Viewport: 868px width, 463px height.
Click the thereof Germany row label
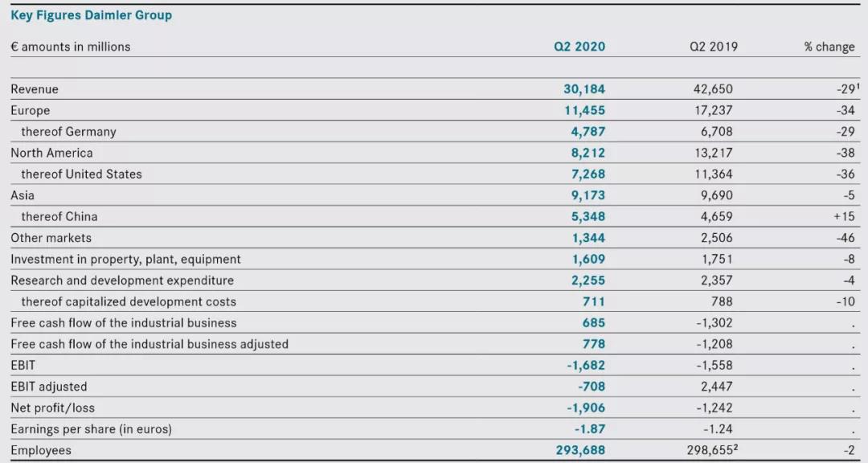[x=68, y=132]
